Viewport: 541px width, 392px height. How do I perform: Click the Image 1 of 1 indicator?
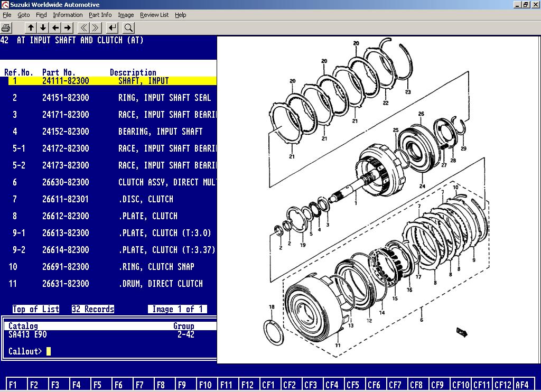(x=178, y=309)
